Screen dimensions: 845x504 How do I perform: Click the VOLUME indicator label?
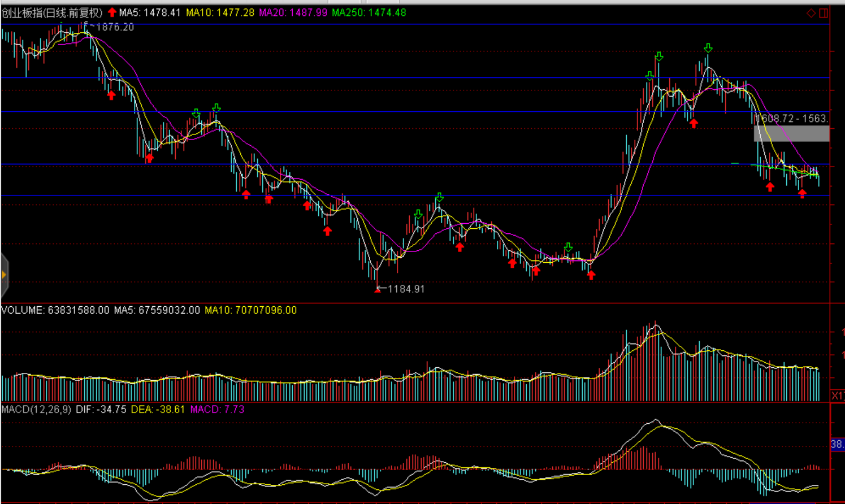[23, 310]
